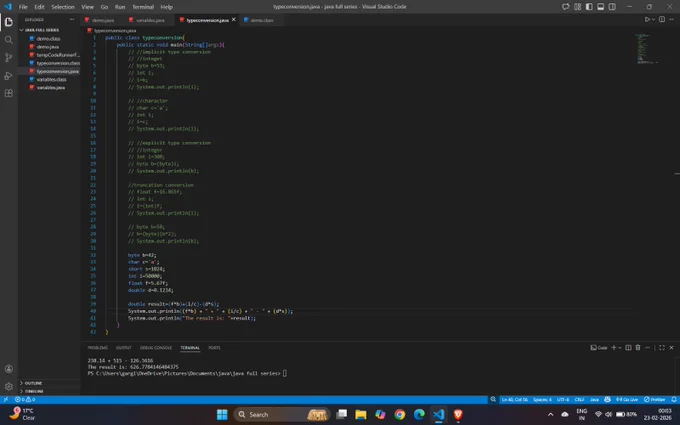Click Ln 40, Col 56 in status bar

[514, 399]
